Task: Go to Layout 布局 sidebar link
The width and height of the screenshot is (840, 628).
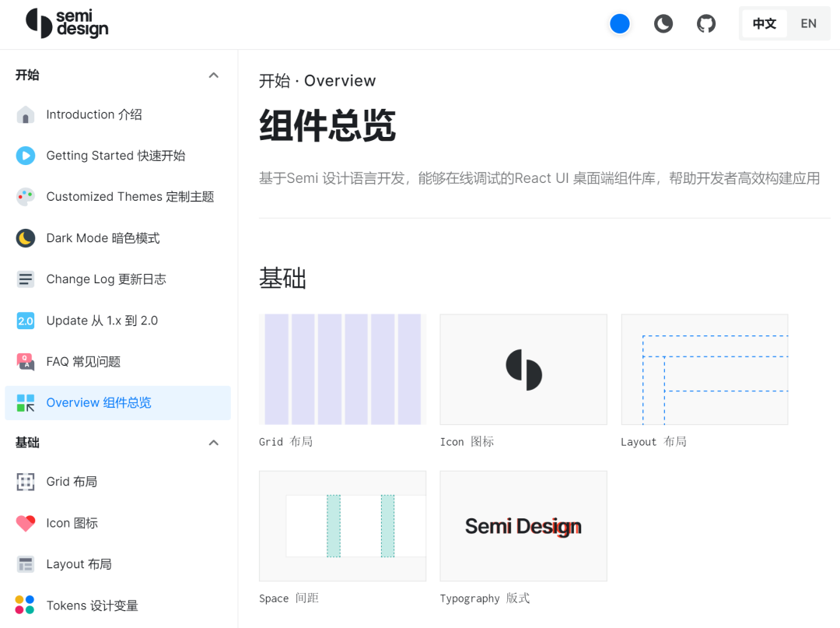Action: tap(79, 564)
